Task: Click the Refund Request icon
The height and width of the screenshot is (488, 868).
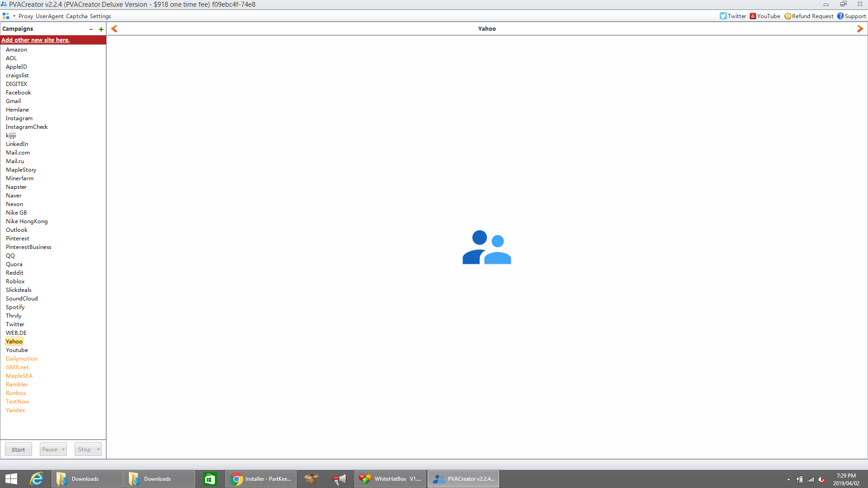Action: (788, 16)
